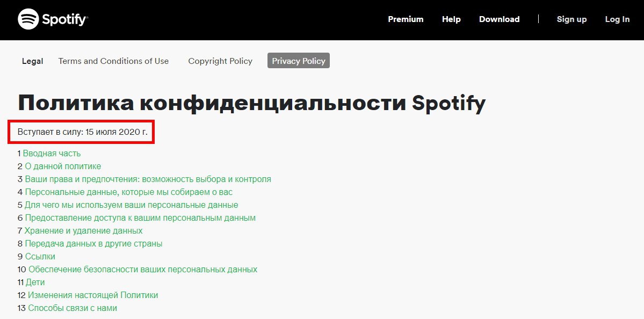Screen dimensions: 644x319
Task: Open the Дети section link
Action: 35,282
